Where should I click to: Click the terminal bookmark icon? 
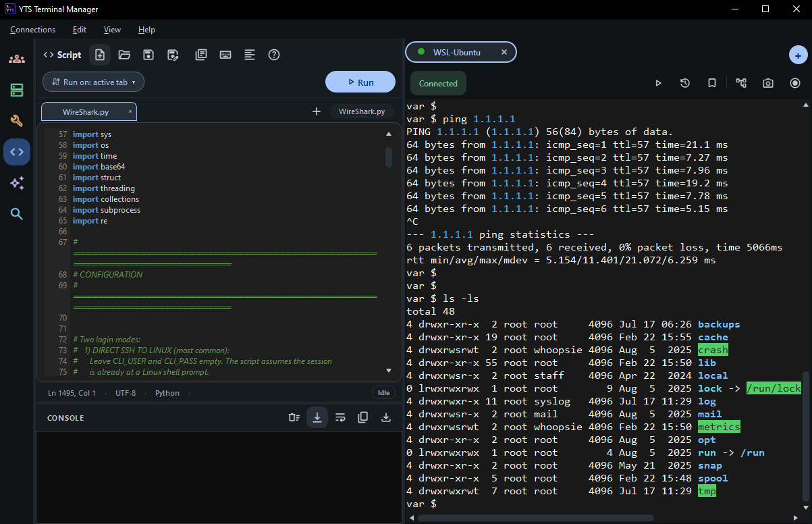tap(712, 83)
